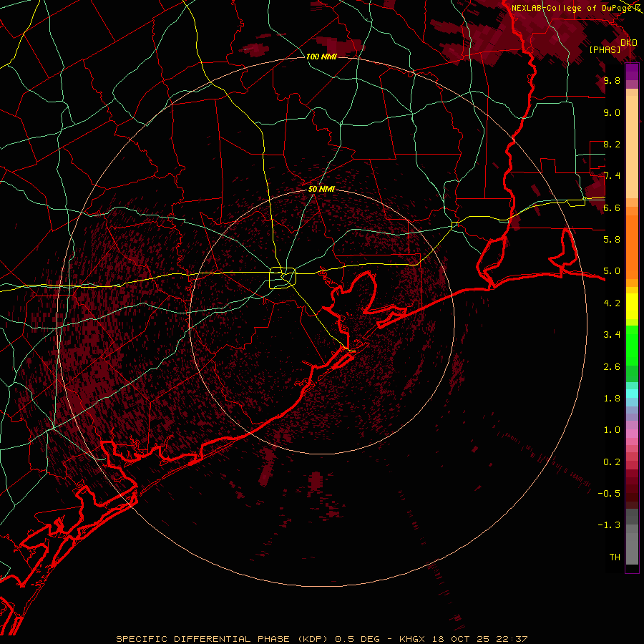Pick the orange segment of the color bar
This screenshot has width=644, height=644.
pyautogui.click(x=632, y=246)
